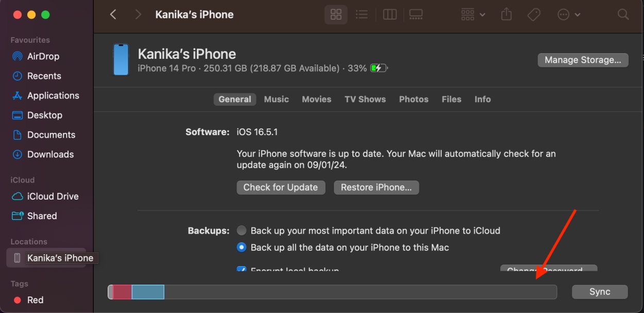Click the back navigation chevron
Screen dimensions: 644x313
[x=113, y=14]
